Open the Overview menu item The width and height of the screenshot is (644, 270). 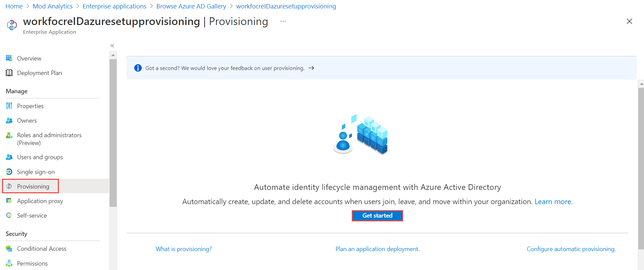click(x=29, y=58)
